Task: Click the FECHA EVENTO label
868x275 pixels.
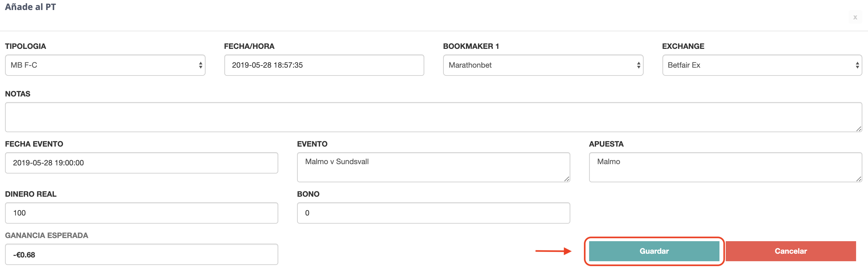Action: click(x=34, y=144)
